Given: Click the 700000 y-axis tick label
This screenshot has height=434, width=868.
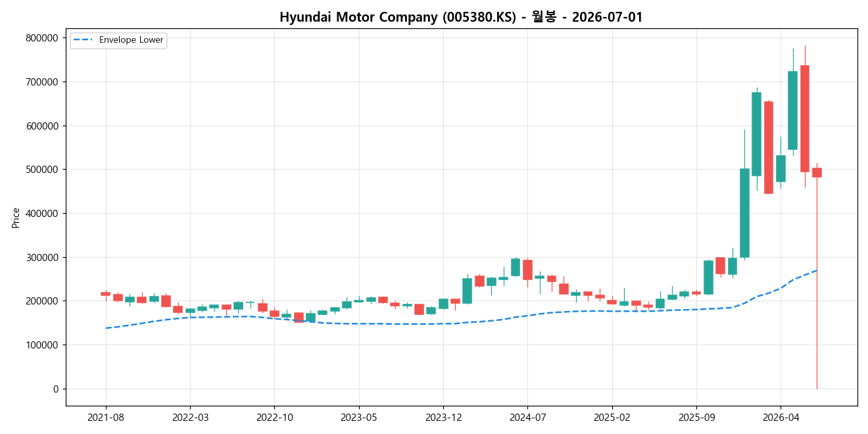Looking at the screenshot, I should (42, 82).
